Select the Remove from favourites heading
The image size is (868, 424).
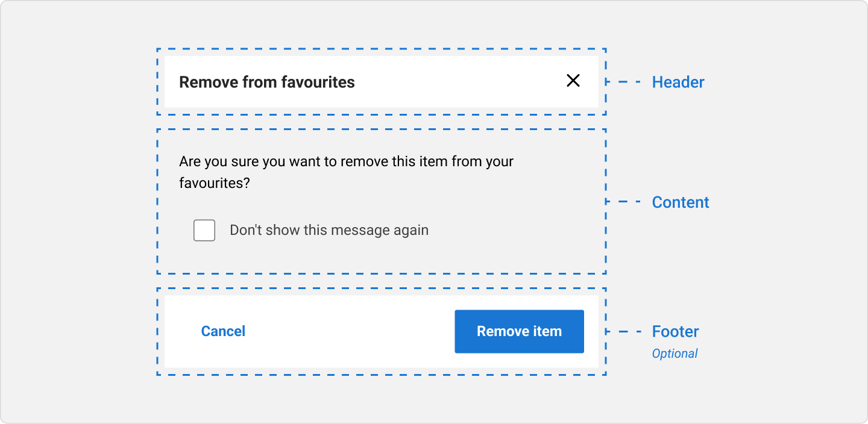pos(267,82)
